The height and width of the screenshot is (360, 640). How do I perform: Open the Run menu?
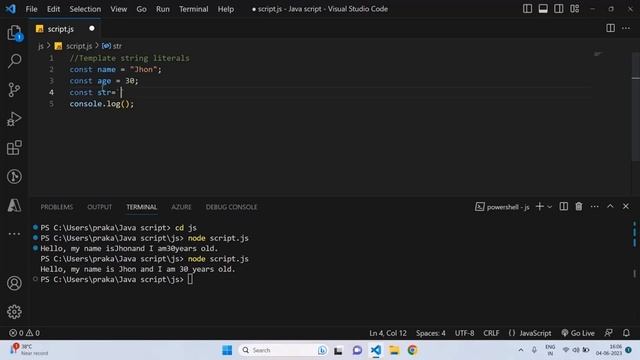162,9
